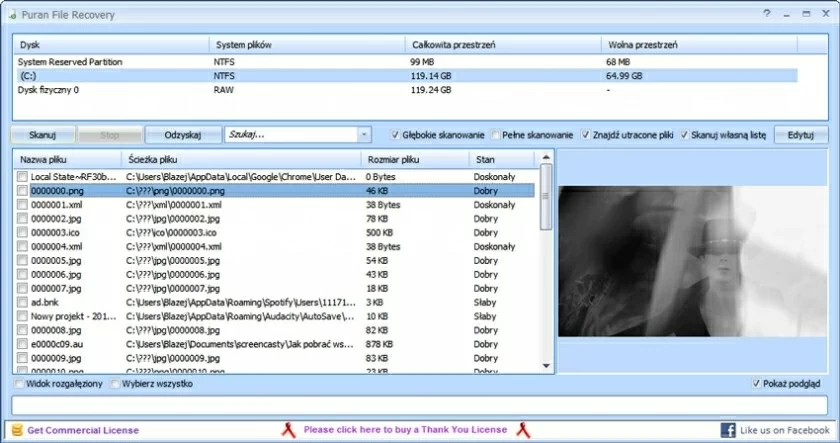Toggle the Skanuj własną listę checkbox

pos(684,135)
